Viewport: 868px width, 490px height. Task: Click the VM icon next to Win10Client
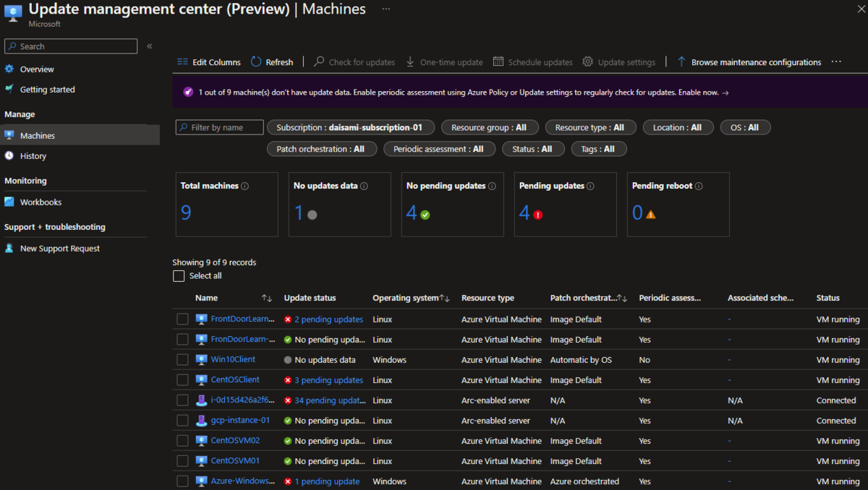tap(202, 360)
